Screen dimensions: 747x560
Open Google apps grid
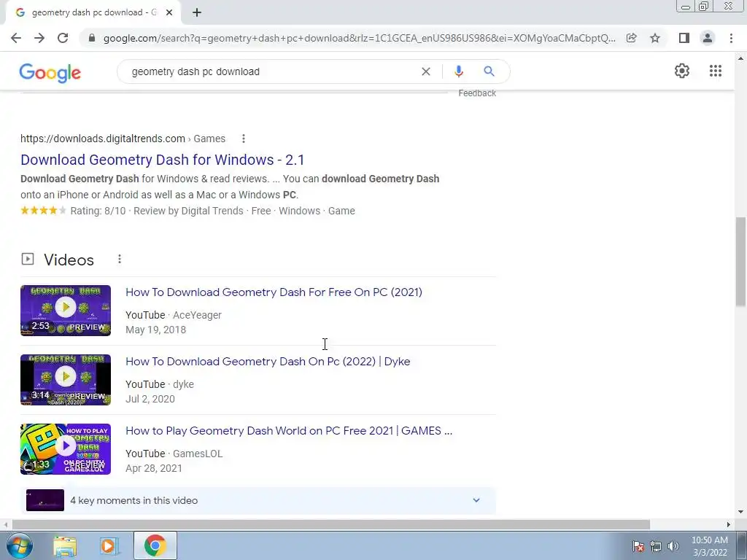click(716, 71)
